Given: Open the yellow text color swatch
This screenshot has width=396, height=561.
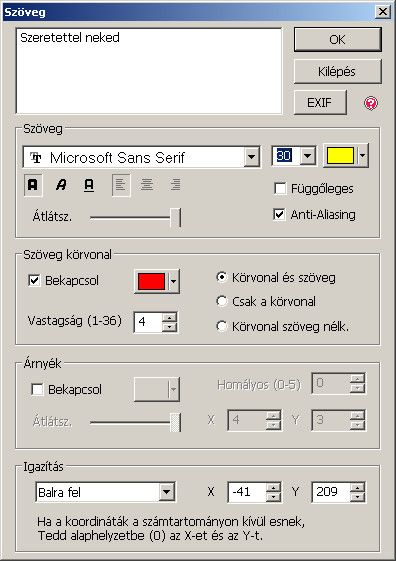Looking at the screenshot, I should (x=340, y=156).
